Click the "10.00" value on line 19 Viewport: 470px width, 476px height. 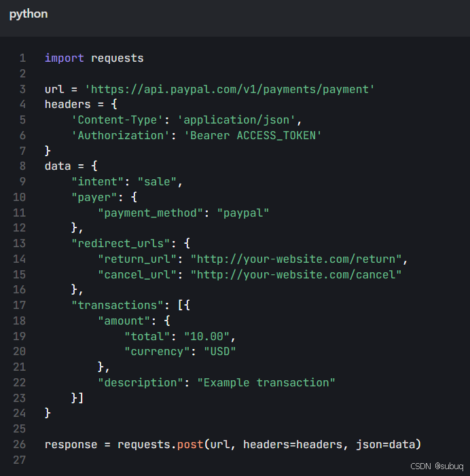[206, 336]
